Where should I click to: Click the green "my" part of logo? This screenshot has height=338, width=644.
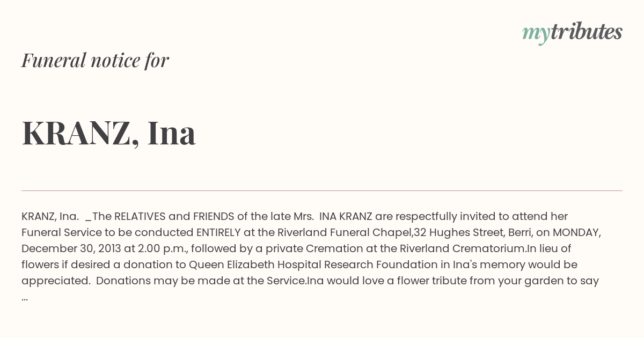point(536,34)
